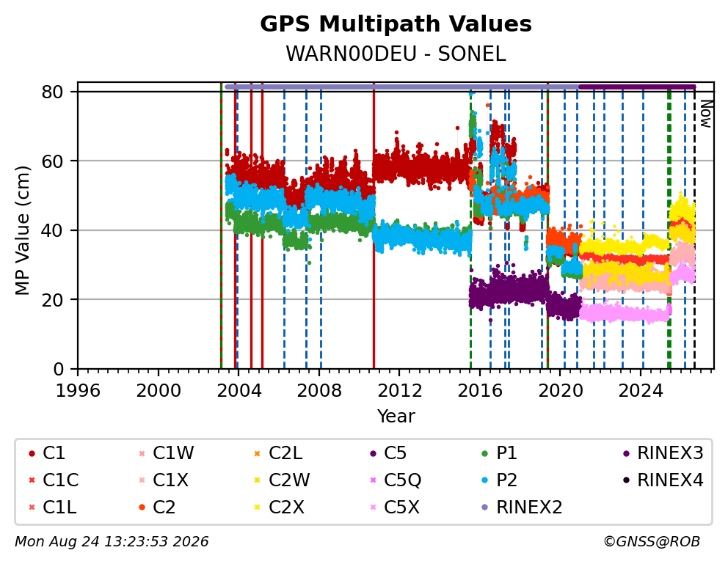
Task: Click the GPS Multipath Values title
Action: point(396,24)
